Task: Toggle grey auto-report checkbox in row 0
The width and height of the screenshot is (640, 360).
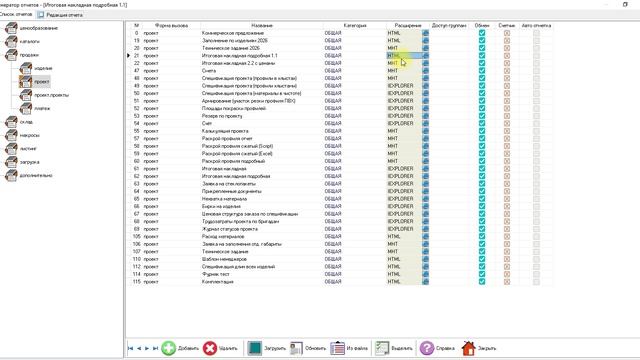Action: click(x=536, y=33)
